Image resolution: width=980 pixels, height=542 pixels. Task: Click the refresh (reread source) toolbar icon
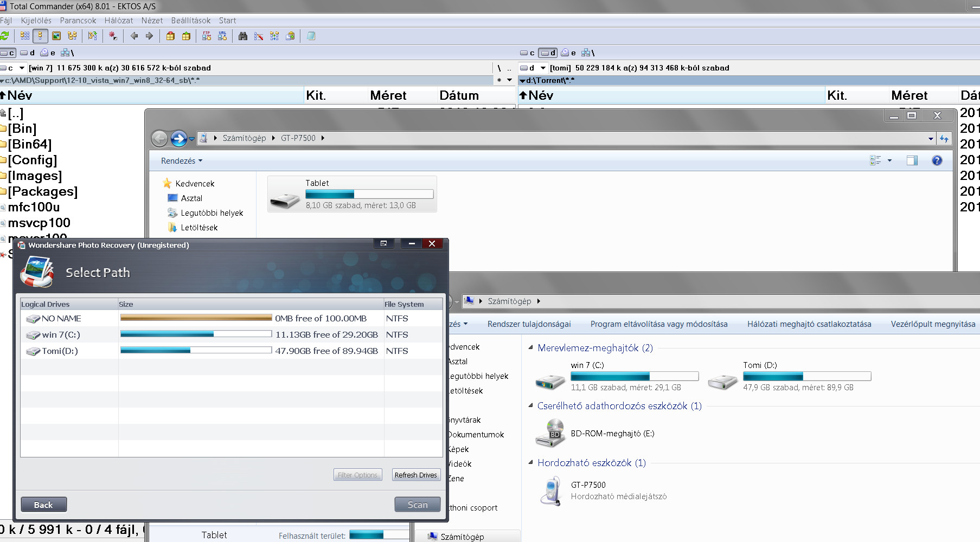(4, 36)
